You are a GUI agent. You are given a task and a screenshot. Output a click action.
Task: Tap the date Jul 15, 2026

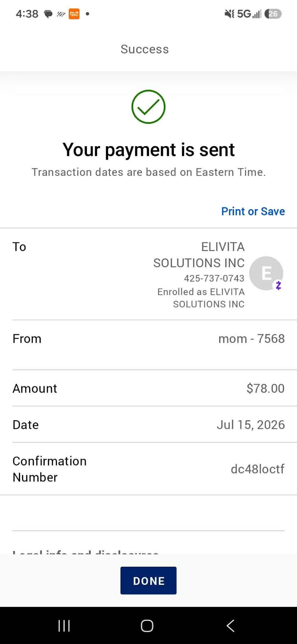coord(251,425)
